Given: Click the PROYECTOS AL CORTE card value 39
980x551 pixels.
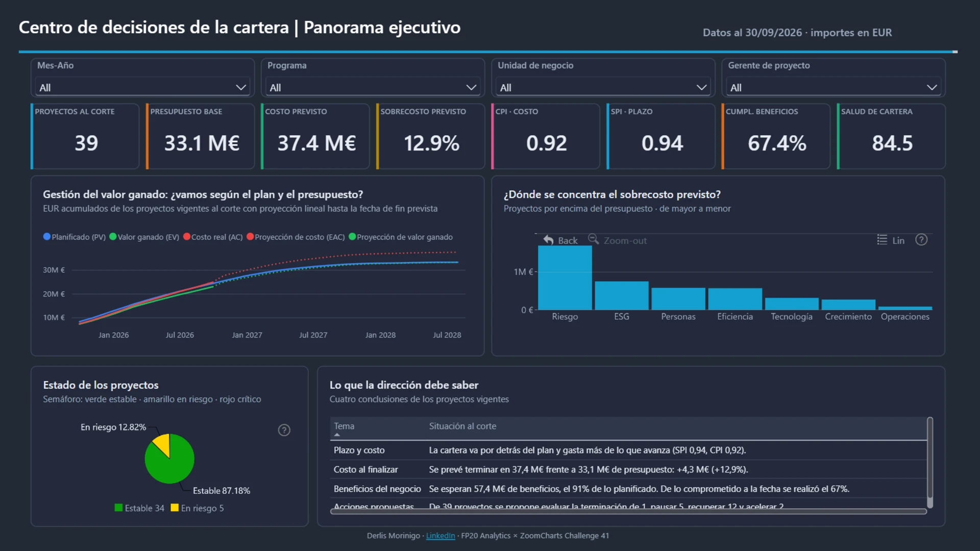Looking at the screenshot, I should coord(86,143).
